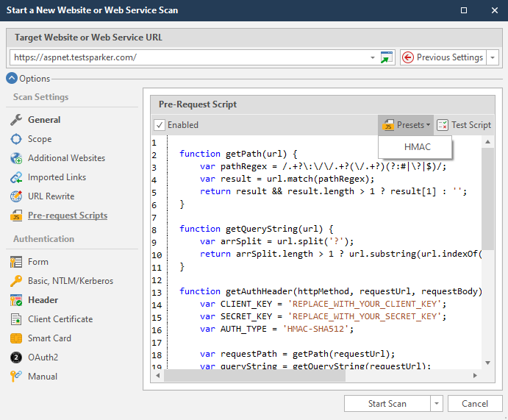Image resolution: width=508 pixels, height=420 pixels.
Task: Collapse the Options section
Action: pos(12,79)
